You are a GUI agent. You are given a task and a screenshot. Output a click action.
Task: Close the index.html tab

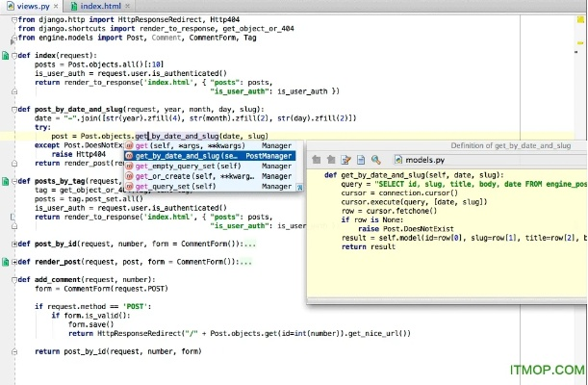(127, 7)
